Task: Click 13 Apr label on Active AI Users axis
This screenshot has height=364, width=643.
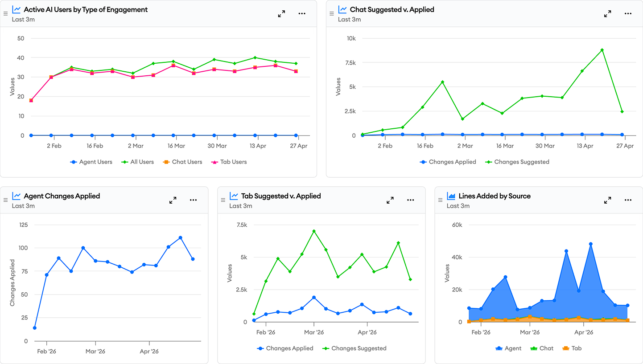Action: (258, 146)
